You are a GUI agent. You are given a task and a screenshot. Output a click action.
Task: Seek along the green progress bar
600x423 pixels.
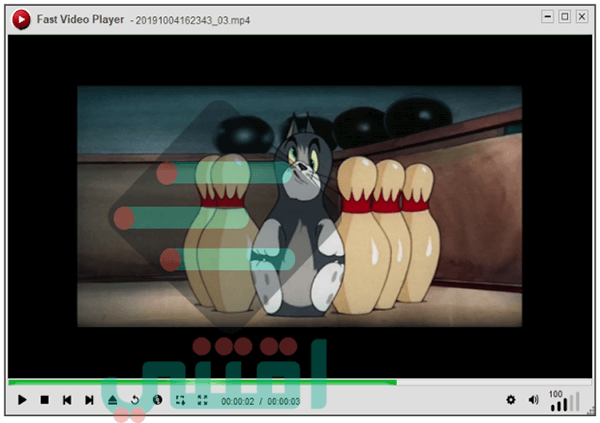coord(300,382)
